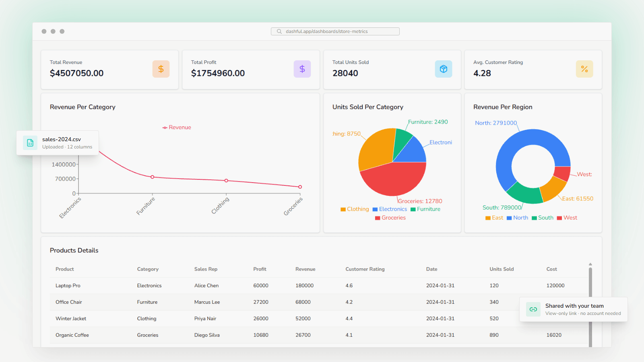Viewport: 644px width, 362px height.
Task: Toggle West legend entry in region chart
Action: click(x=567, y=218)
